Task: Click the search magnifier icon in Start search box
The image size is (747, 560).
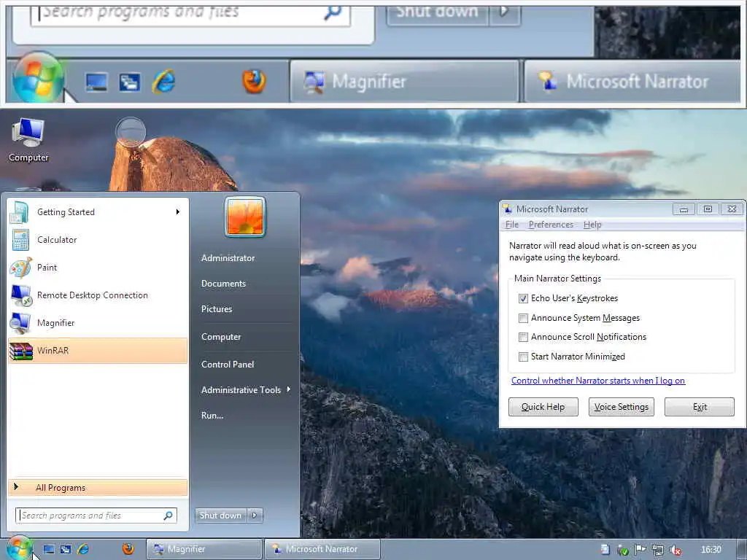Action: click(169, 516)
